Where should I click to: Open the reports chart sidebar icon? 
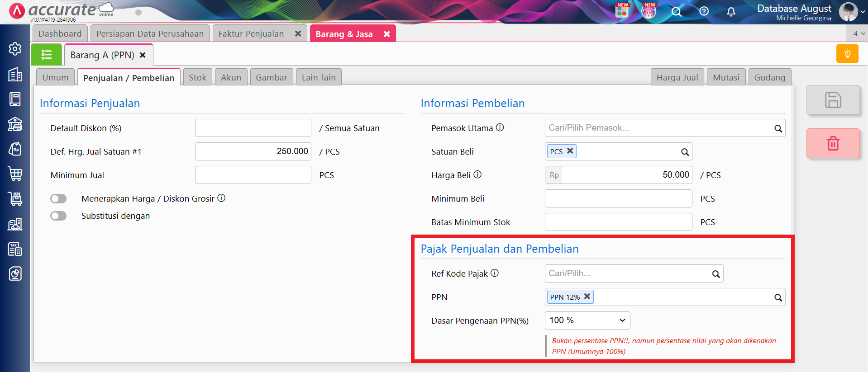pos(15,273)
